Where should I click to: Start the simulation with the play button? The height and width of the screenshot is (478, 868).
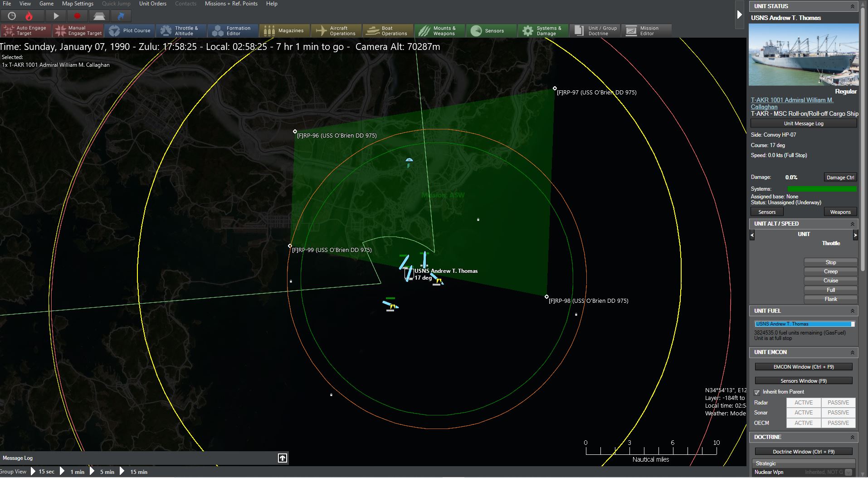tap(56, 16)
